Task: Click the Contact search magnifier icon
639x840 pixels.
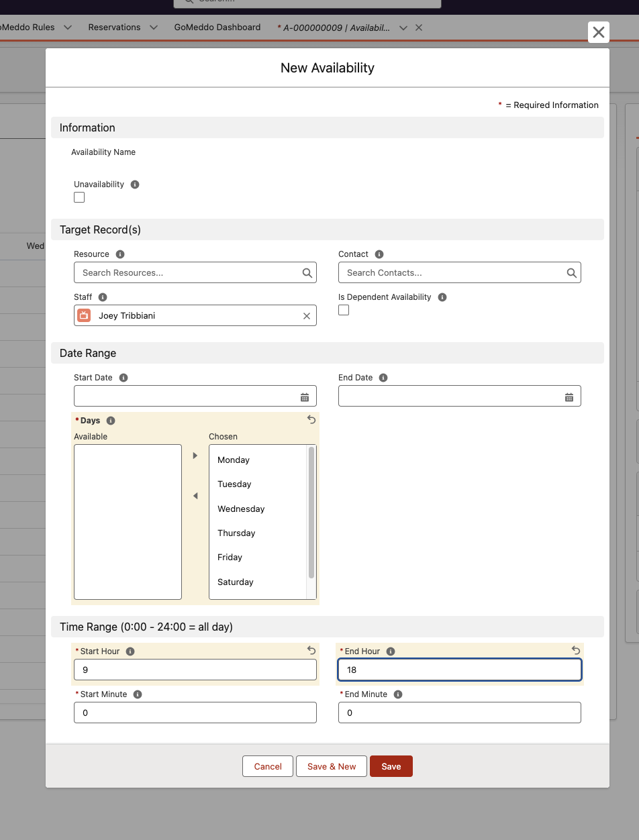Action: click(x=571, y=272)
